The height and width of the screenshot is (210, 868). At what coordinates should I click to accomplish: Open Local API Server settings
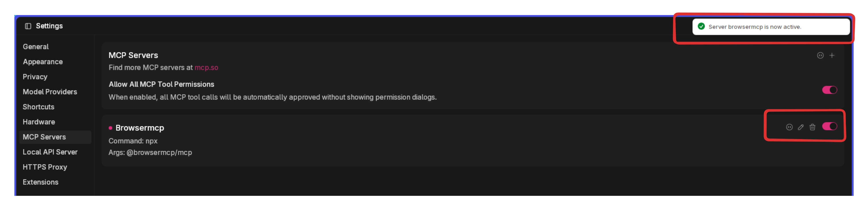tap(50, 152)
